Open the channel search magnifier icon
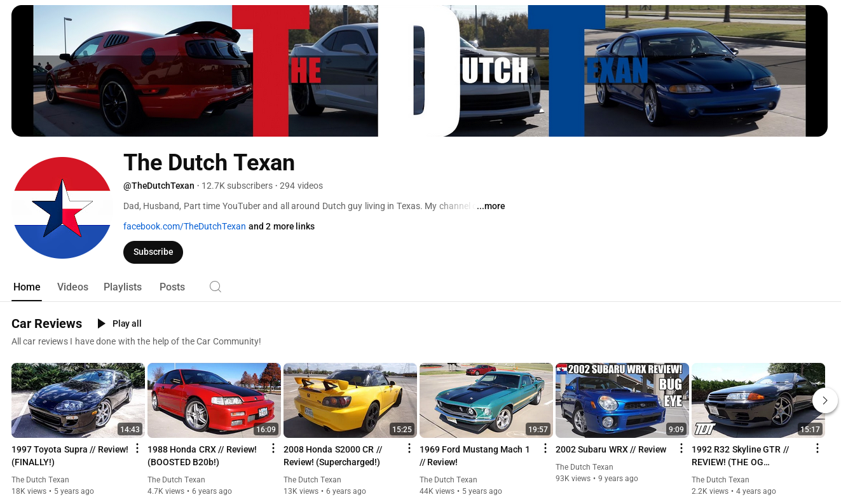The image size is (841, 504). [x=215, y=287]
